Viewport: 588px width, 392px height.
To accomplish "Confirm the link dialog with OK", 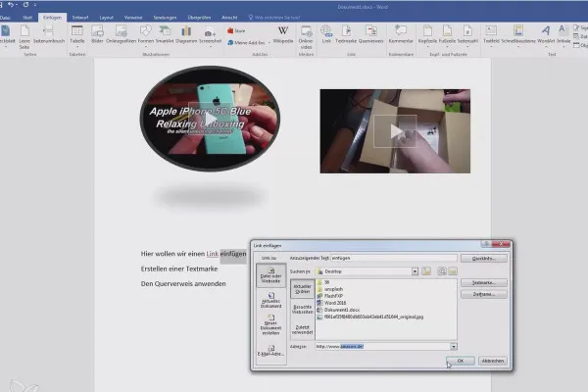I will [461, 361].
